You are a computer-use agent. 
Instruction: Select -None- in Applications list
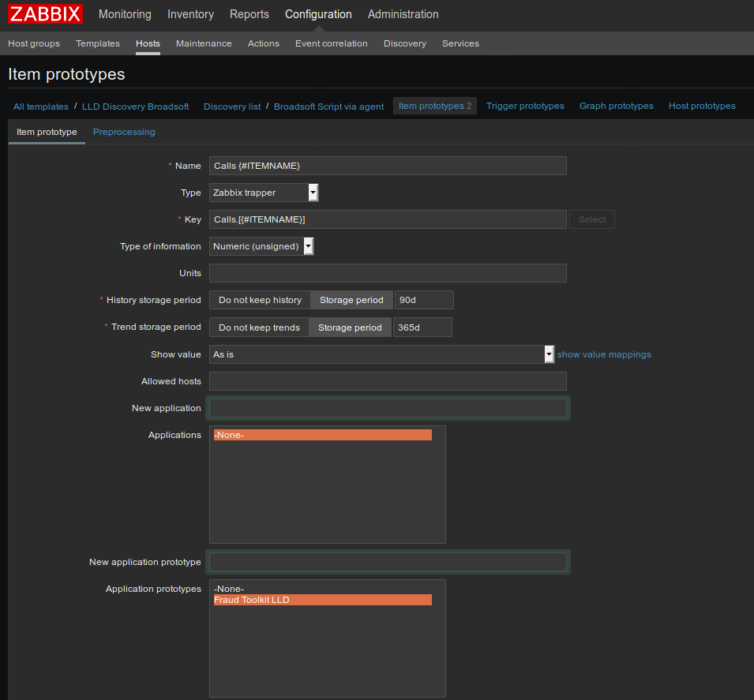323,435
